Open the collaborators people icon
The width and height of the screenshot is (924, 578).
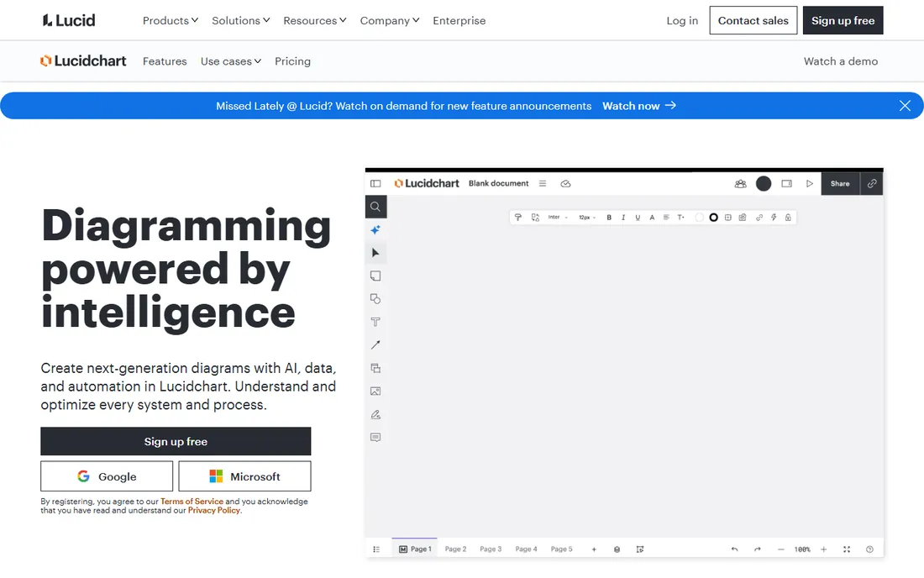[740, 184]
